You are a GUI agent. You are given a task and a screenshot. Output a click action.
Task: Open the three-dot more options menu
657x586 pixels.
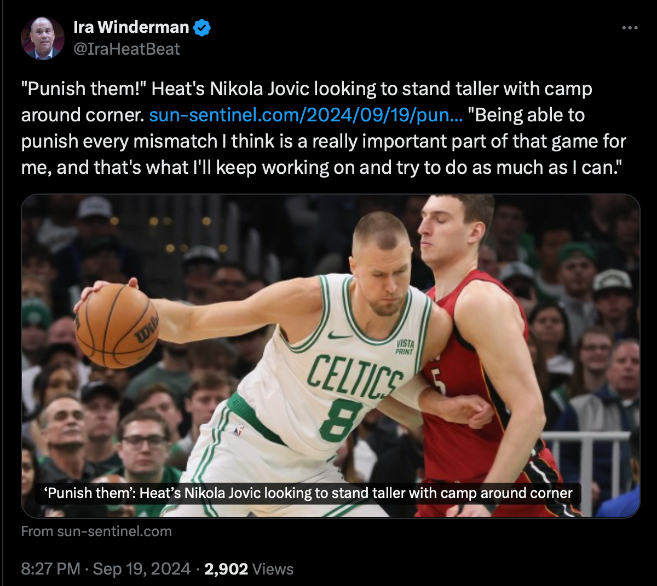pyautogui.click(x=630, y=28)
